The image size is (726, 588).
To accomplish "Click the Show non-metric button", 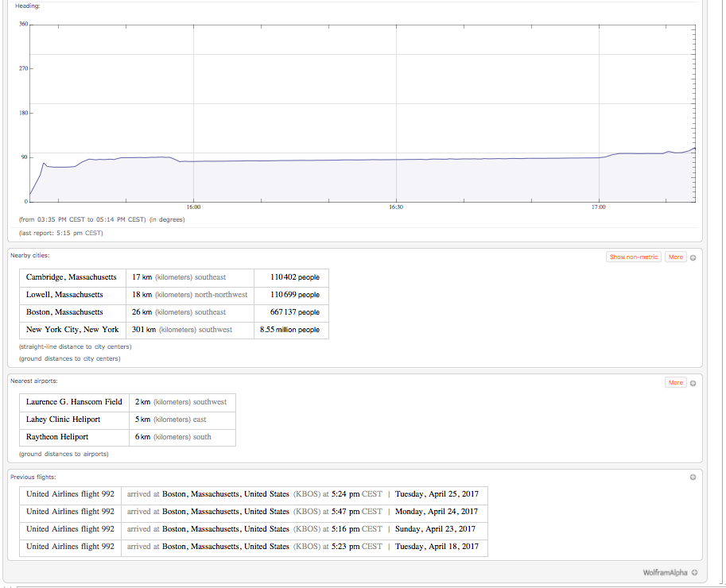I will [x=634, y=257].
